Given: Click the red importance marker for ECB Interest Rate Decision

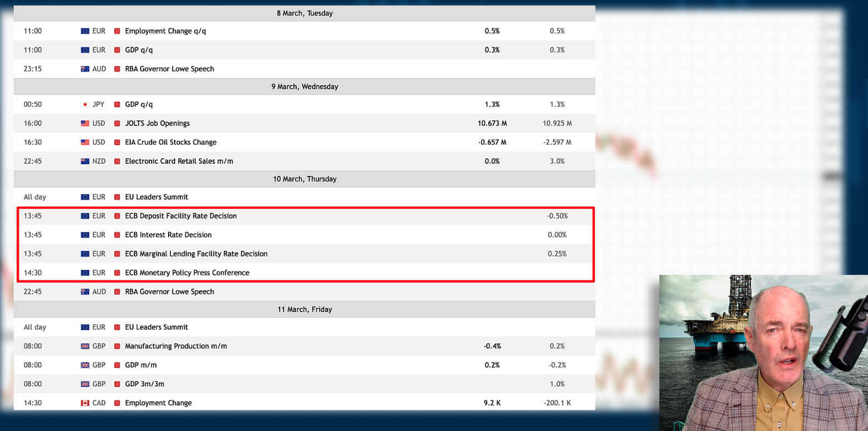Looking at the screenshot, I should [117, 235].
